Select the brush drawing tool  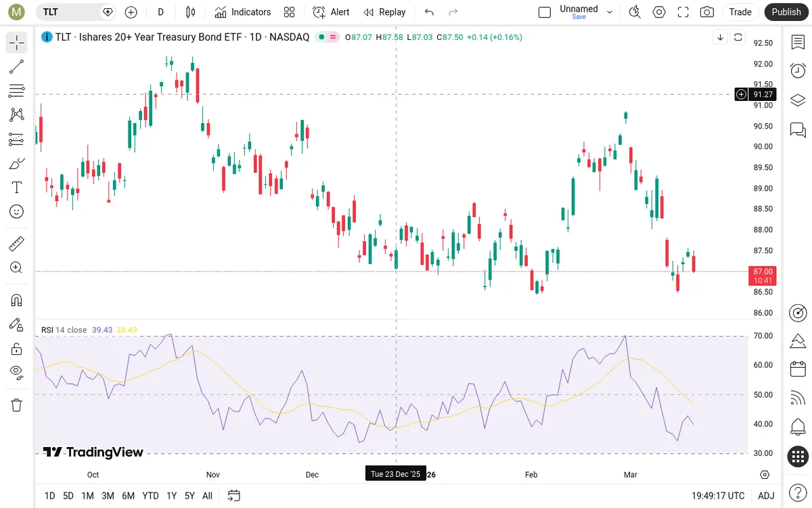(x=17, y=163)
